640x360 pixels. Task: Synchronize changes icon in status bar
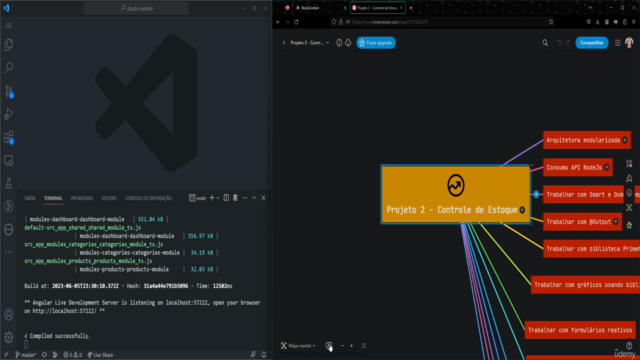tap(44, 355)
